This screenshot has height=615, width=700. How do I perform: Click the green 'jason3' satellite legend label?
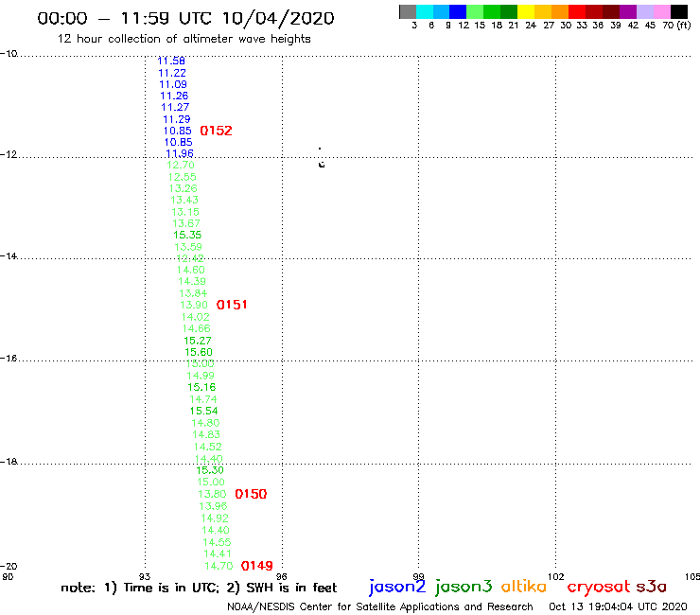tap(464, 587)
